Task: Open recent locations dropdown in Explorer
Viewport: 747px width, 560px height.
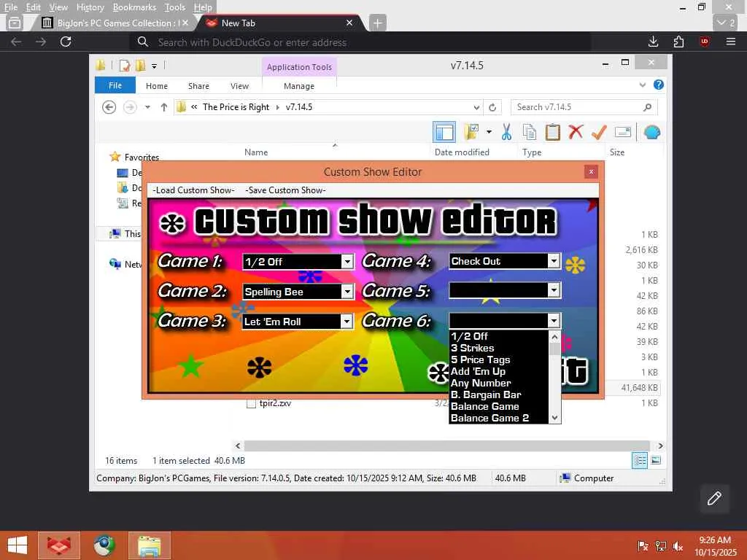Action: pos(147,107)
